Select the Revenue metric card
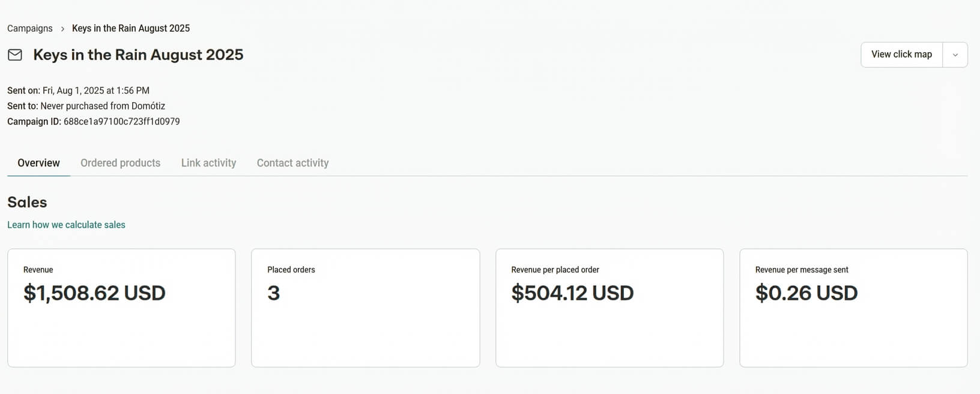 (x=121, y=308)
